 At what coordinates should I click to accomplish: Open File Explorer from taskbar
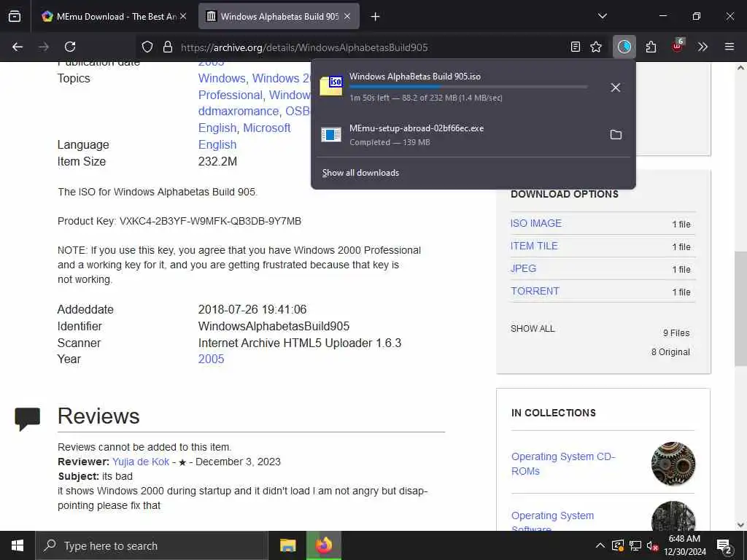point(287,545)
